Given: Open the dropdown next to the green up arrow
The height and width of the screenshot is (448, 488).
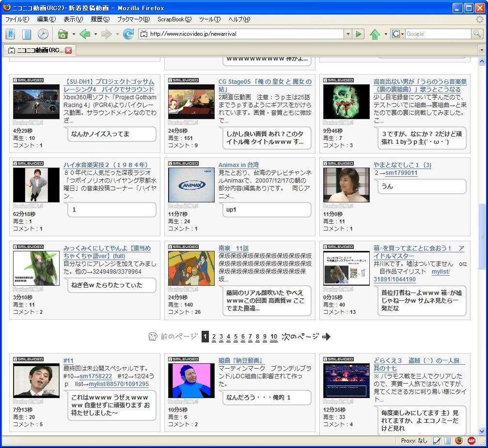Looking at the screenshot, I should point(386,34).
